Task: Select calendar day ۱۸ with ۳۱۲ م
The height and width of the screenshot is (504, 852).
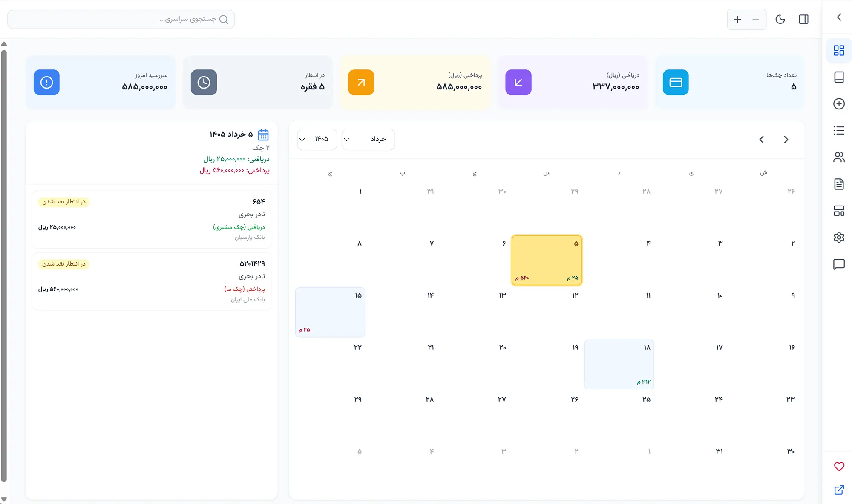Action: click(x=619, y=364)
